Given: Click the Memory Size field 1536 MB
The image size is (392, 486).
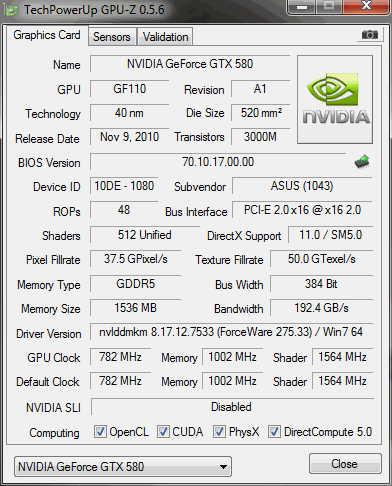Looking at the screenshot, I should point(136,308).
